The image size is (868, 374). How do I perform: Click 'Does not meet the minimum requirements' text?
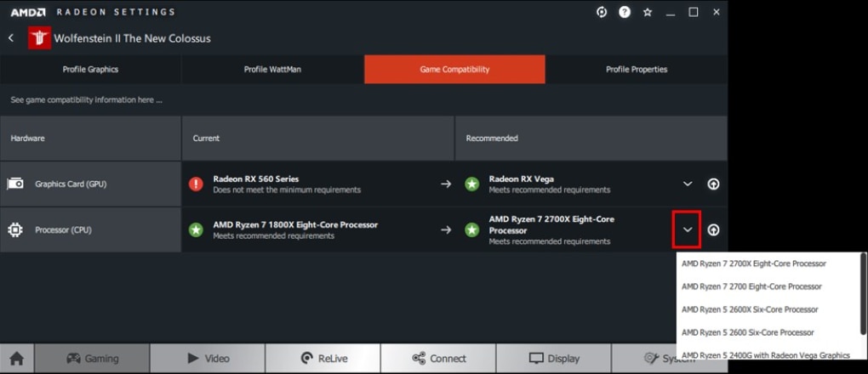[287, 190]
